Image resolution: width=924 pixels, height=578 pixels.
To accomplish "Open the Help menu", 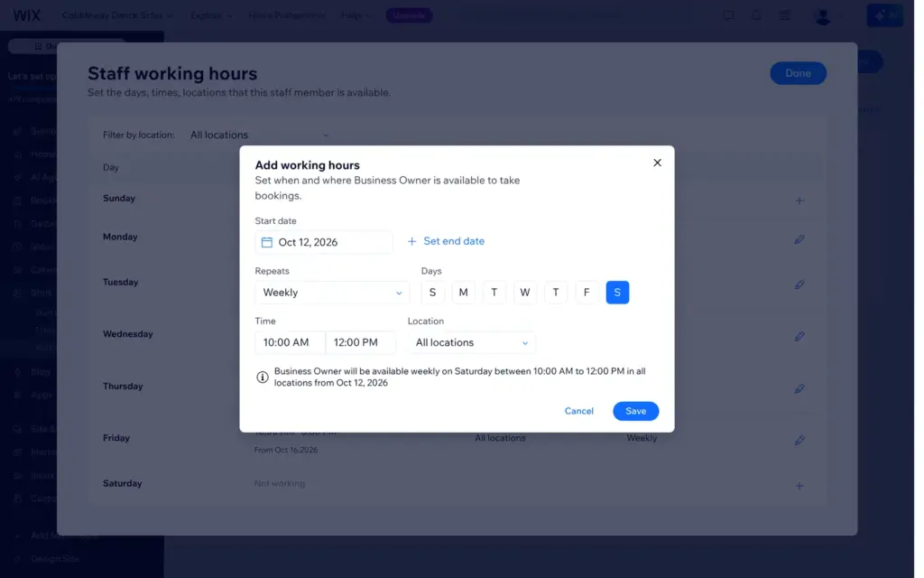I will coord(356,15).
